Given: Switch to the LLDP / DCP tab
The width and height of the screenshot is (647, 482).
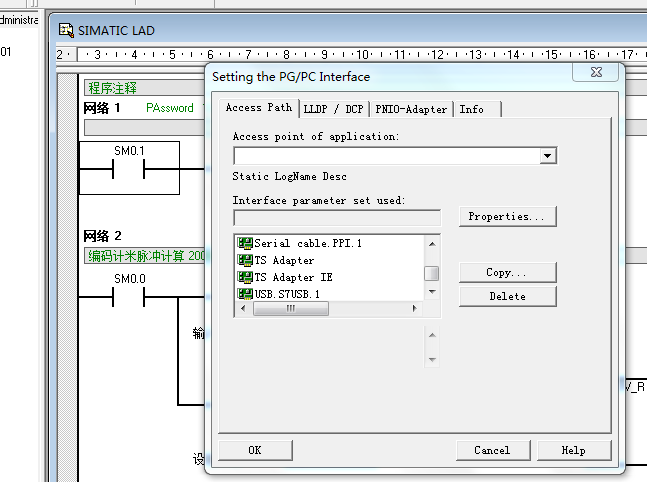Looking at the screenshot, I should pos(333,109).
